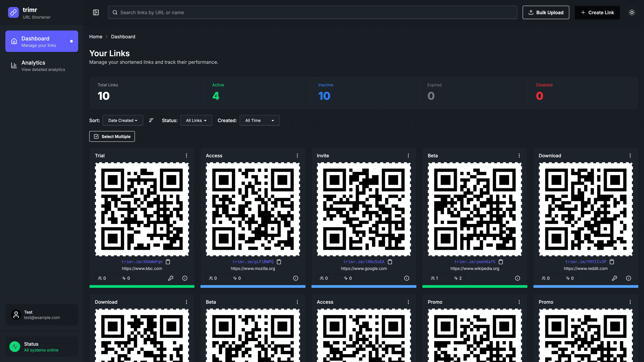The width and height of the screenshot is (644, 362).
Task: Copy the trimr.im/YHYIIv3P short link
Action: (x=612, y=262)
